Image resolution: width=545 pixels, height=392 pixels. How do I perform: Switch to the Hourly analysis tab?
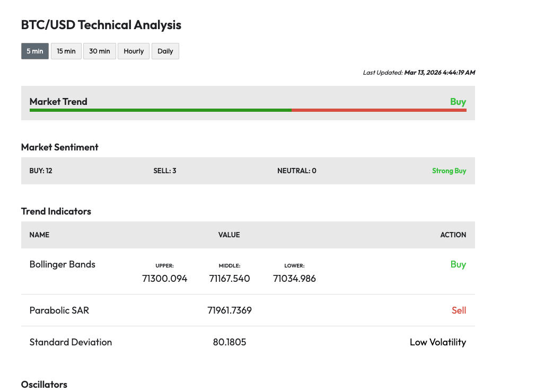tap(134, 51)
